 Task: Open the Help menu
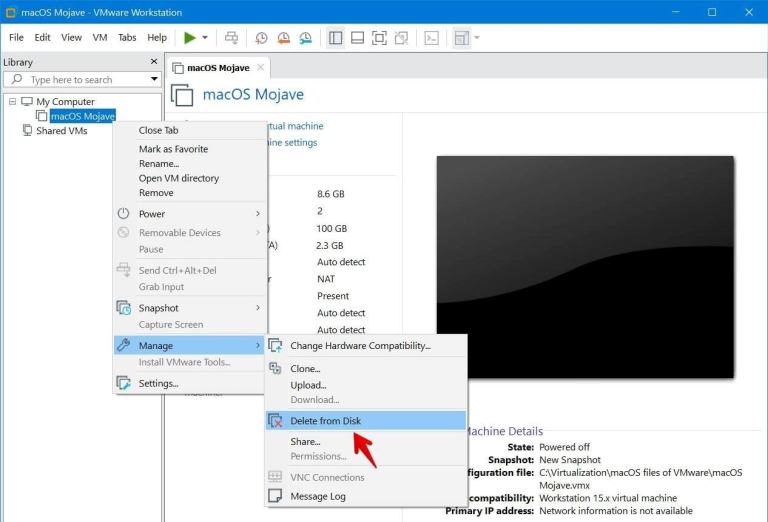click(157, 38)
